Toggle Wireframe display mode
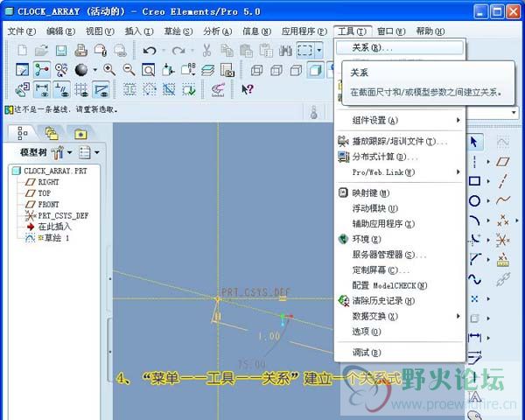 tap(256, 70)
